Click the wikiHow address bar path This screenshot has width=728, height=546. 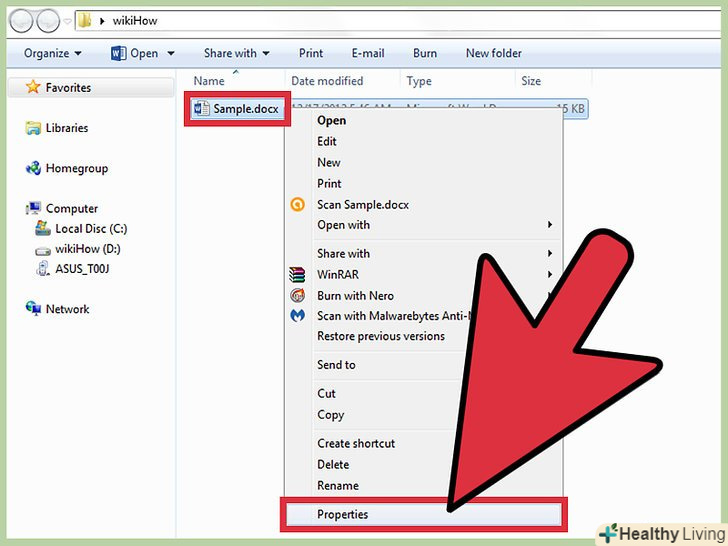click(x=135, y=21)
